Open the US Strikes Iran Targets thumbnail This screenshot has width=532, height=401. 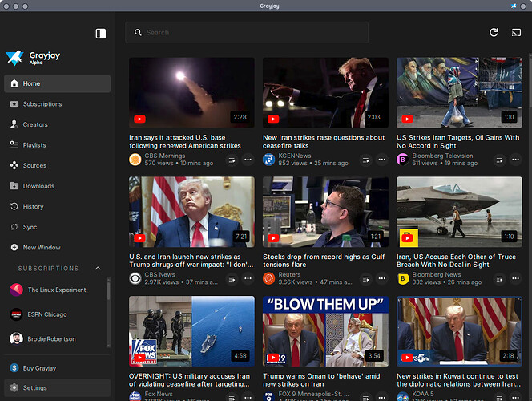(x=459, y=93)
